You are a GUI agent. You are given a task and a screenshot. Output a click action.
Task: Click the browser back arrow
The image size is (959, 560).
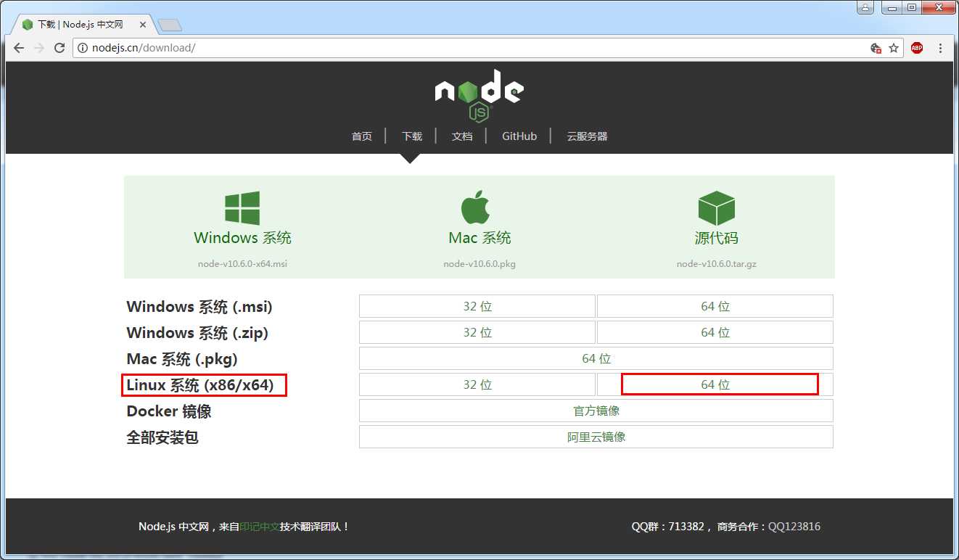click(x=19, y=48)
